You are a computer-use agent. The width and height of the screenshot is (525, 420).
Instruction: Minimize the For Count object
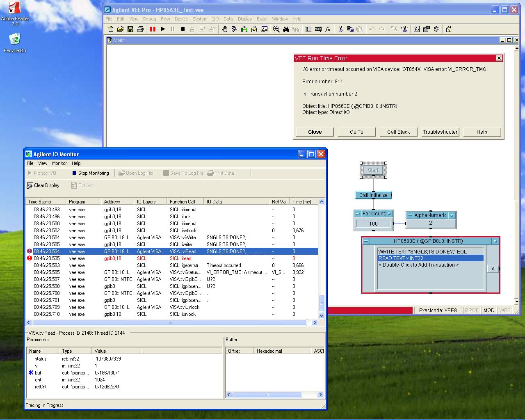tap(358, 214)
